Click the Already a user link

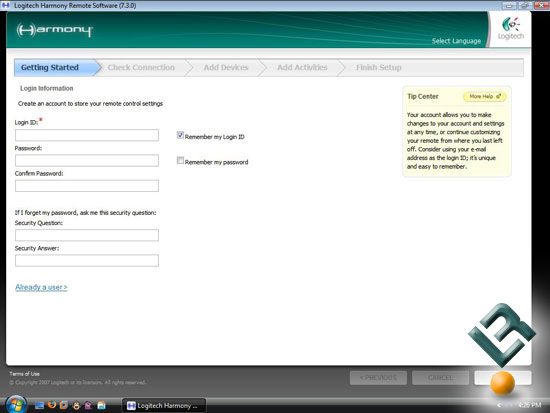coord(41,287)
